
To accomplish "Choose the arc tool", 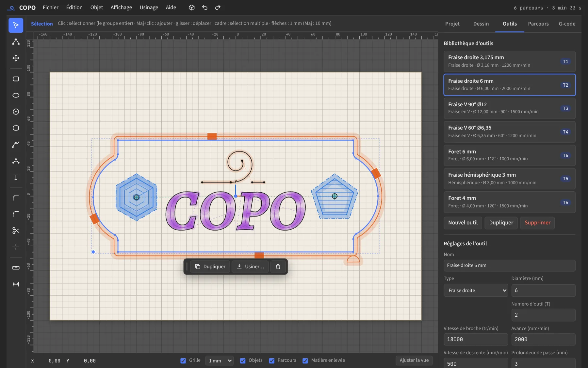I will click(x=16, y=161).
